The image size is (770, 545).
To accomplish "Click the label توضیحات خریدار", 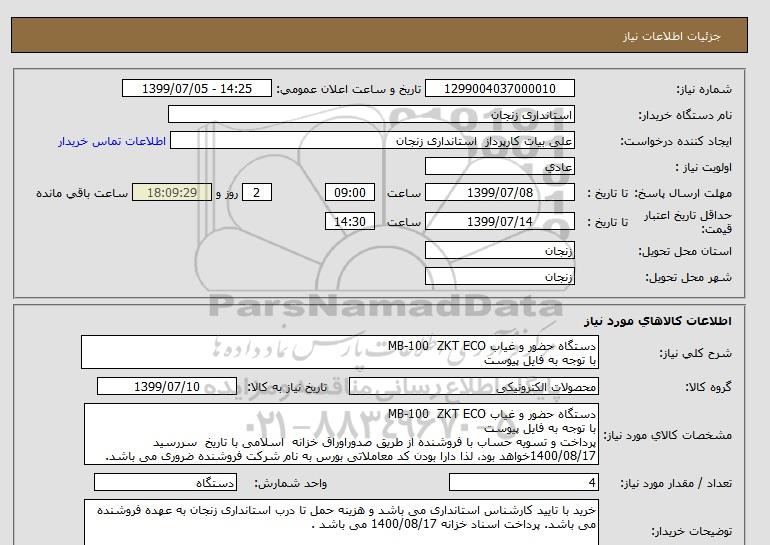I will pos(691,531).
